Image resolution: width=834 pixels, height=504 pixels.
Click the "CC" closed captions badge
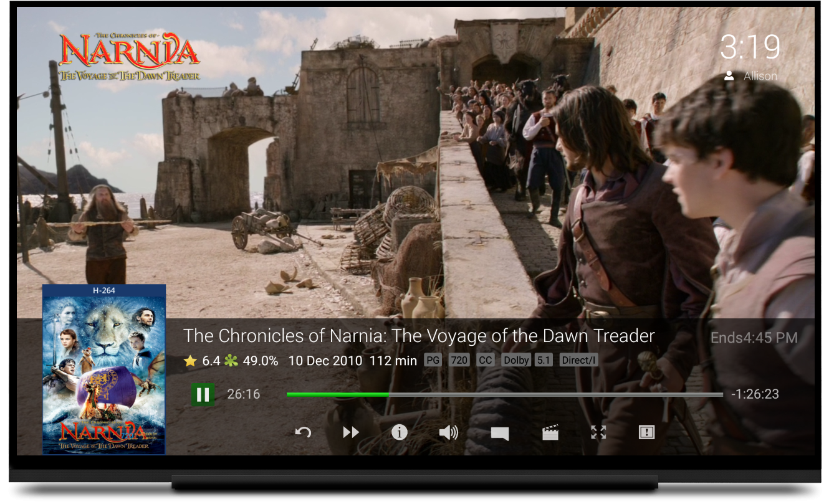pyautogui.click(x=486, y=360)
